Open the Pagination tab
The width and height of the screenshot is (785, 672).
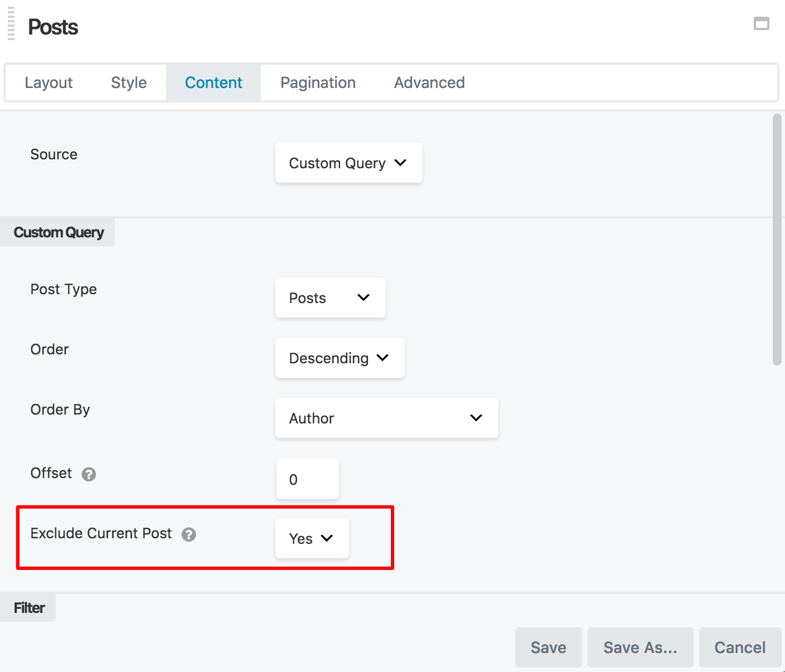pos(318,82)
